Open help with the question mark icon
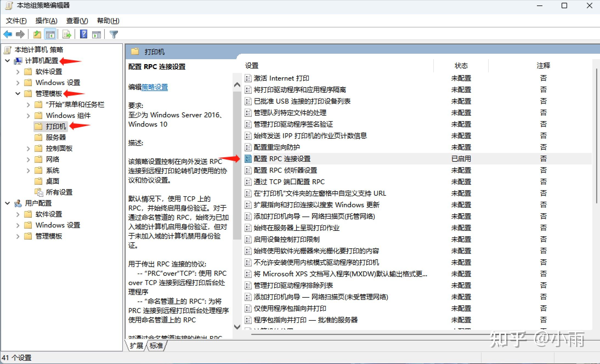 [84, 34]
